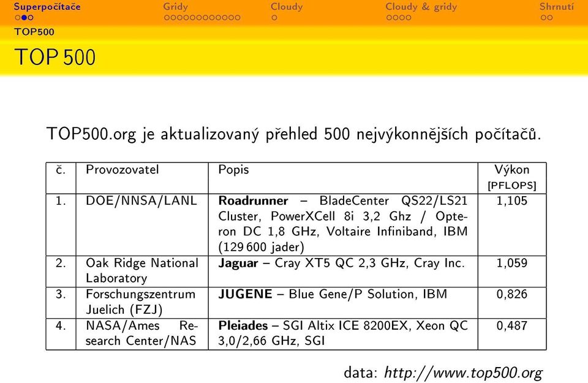Image resolution: width=588 pixels, height=383 pixels.
Task: Click rank number 2. in the table
Action: 61,264
